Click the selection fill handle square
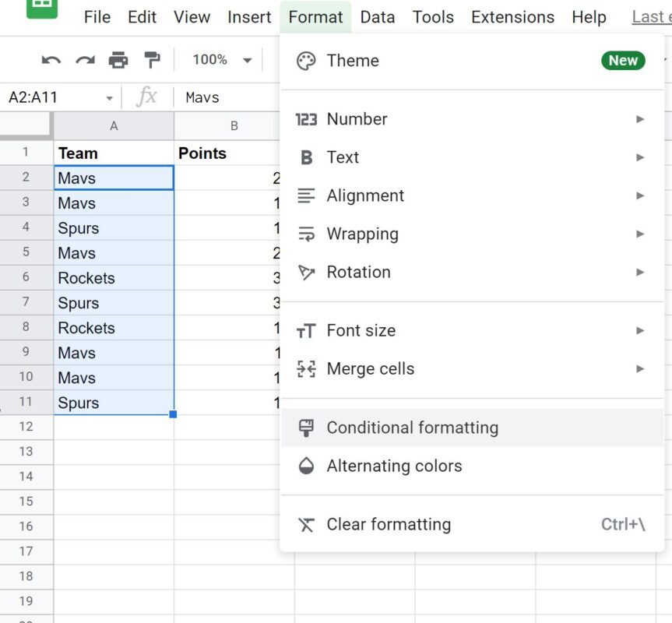 173,414
